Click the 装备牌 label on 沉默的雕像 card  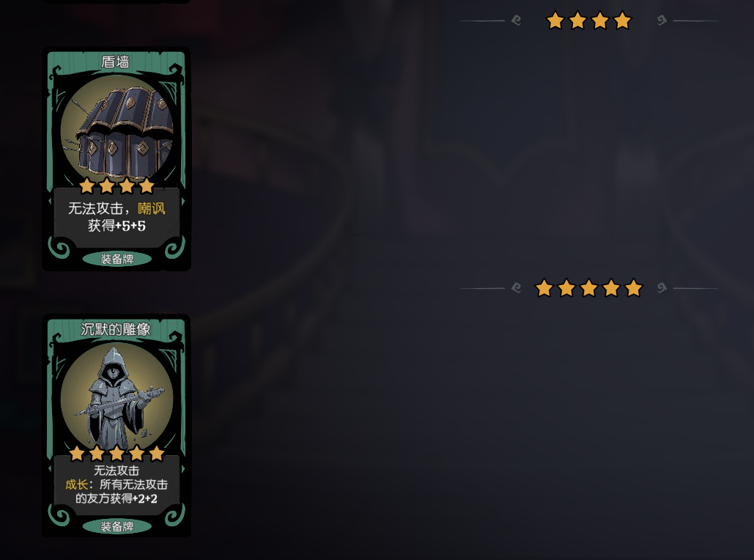click(x=117, y=527)
